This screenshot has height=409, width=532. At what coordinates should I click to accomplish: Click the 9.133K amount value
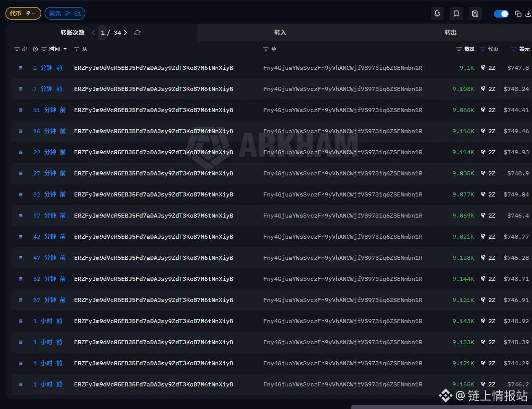click(463, 342)
